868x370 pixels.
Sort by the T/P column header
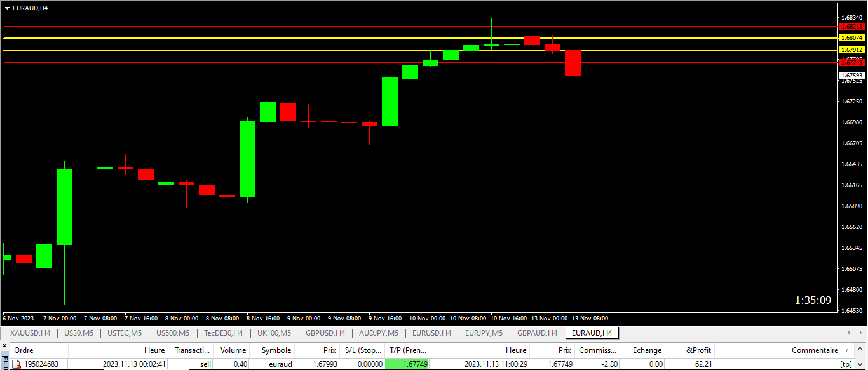click(407, 350)
